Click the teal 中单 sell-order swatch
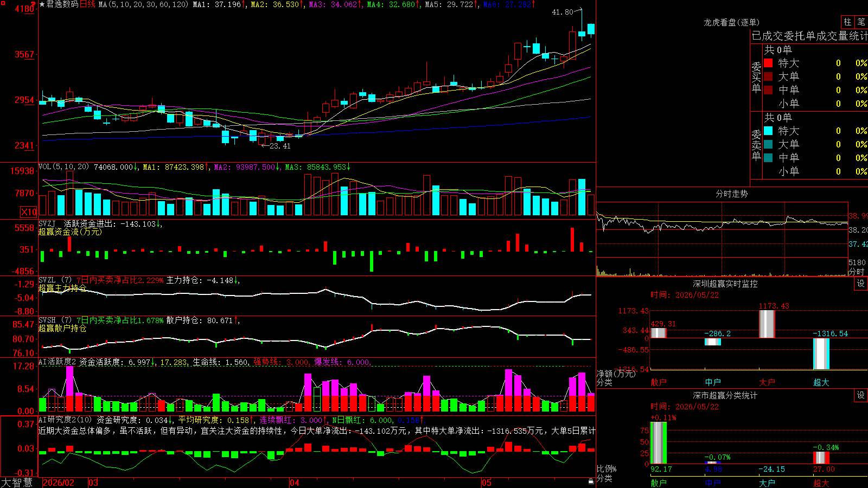Viewport: 868px width, 488px height. click(768, 158)
